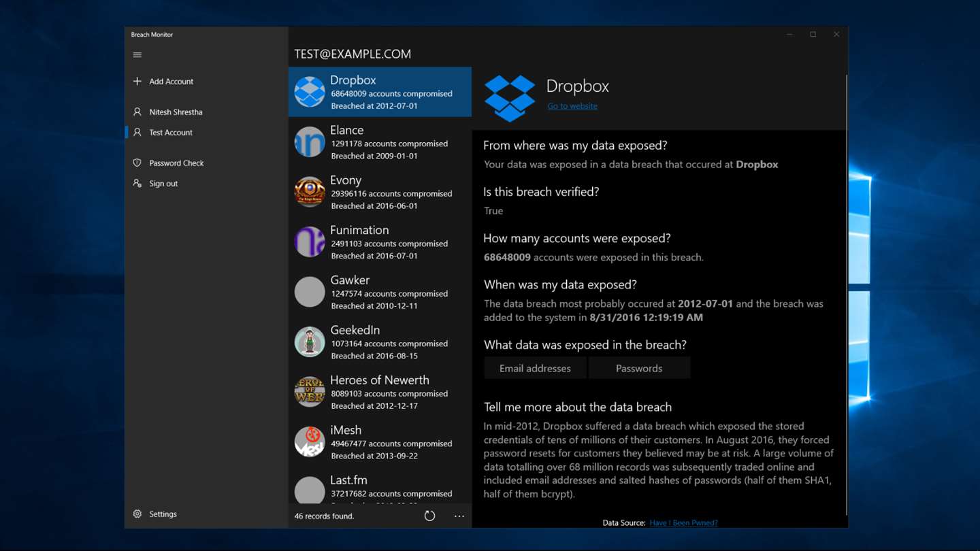Click the Last.fm placeholder avatar
Image resolution: width=980 pixels, height=551 pixels.
(310, 490)
